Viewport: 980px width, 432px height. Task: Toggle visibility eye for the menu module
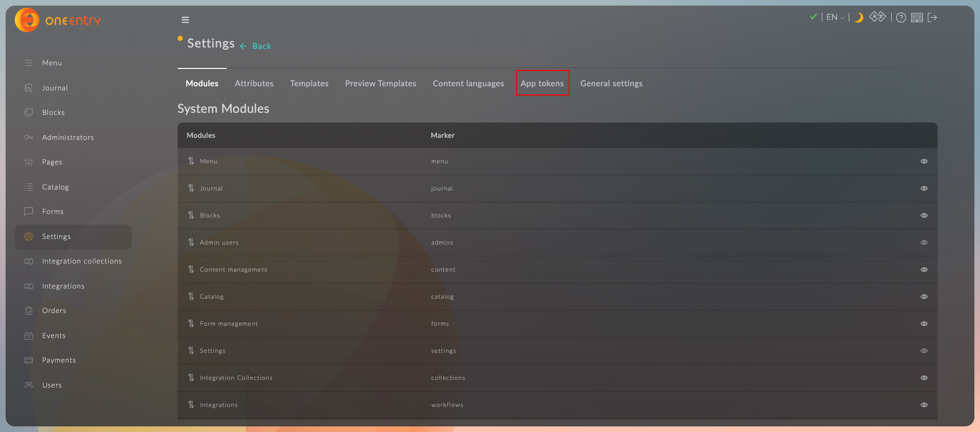click(x=924, y=161)
